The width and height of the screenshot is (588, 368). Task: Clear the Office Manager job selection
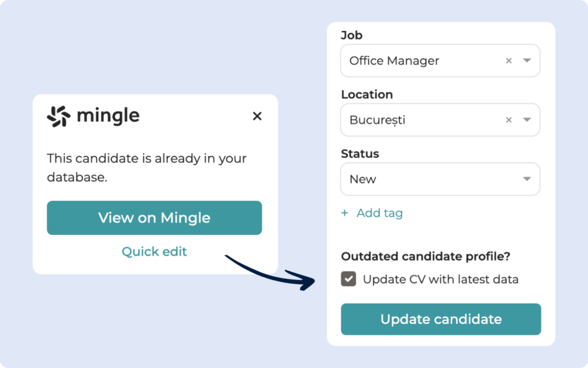point(509,61)
